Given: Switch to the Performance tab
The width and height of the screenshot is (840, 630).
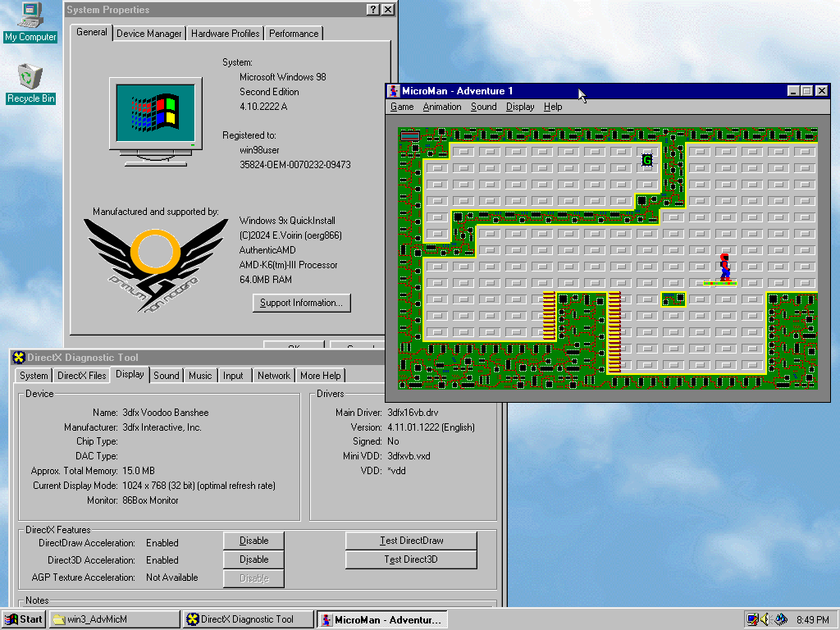Looking at the screenshot, I should click(x=294, y=33).
